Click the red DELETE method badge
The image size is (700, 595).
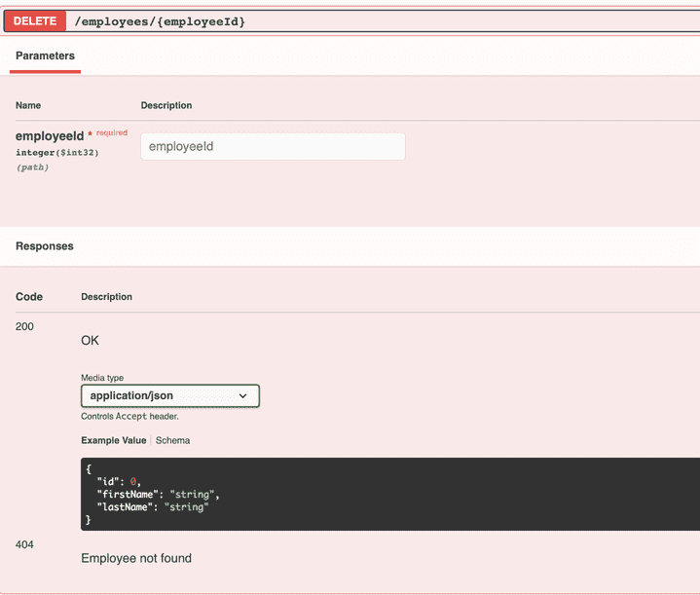(x=35, y=20)
